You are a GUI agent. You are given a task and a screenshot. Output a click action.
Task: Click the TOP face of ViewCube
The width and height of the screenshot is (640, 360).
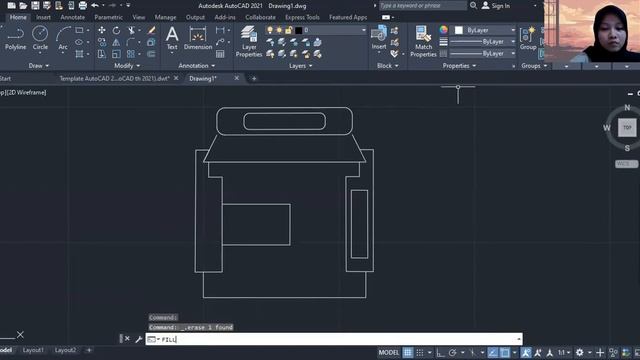click(627, 127)
